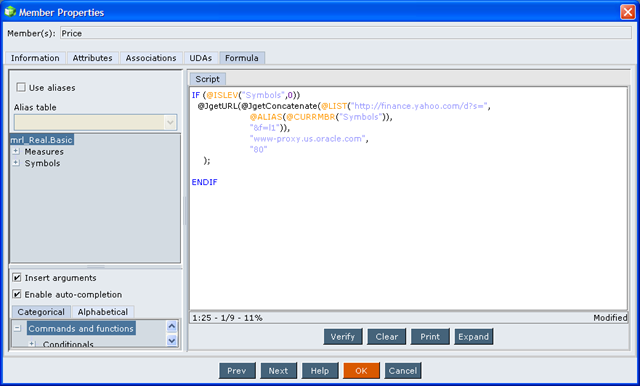Viewport: 640px width, 386px height.
Task: Click the Member(s) Price field
Action: (346, 33)
